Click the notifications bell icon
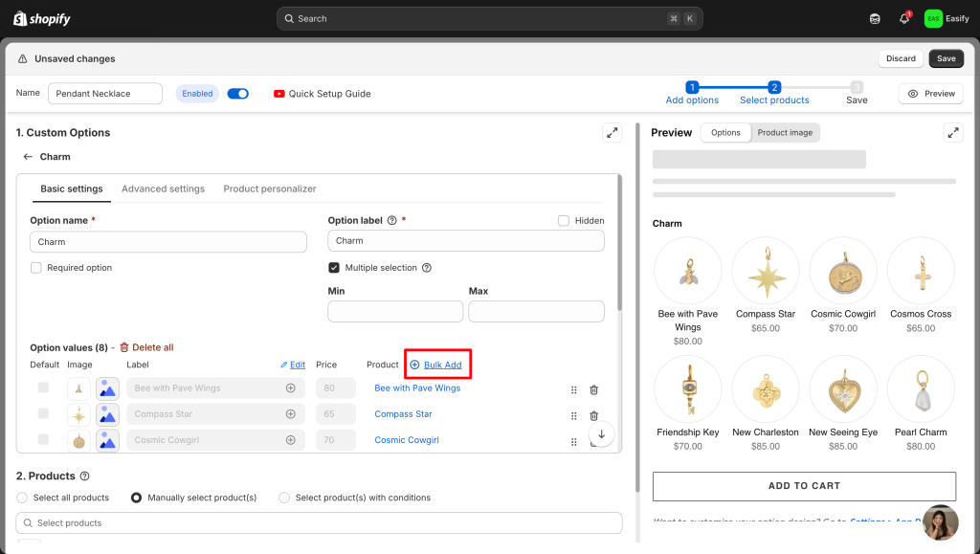This screenshot has width=980, height=554. (903, 19)
